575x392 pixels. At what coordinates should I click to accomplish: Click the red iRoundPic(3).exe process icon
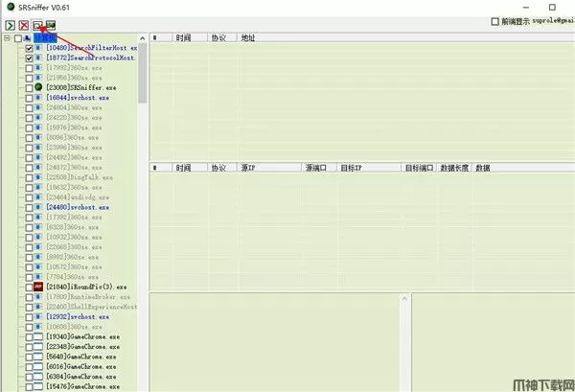point(37,287)
